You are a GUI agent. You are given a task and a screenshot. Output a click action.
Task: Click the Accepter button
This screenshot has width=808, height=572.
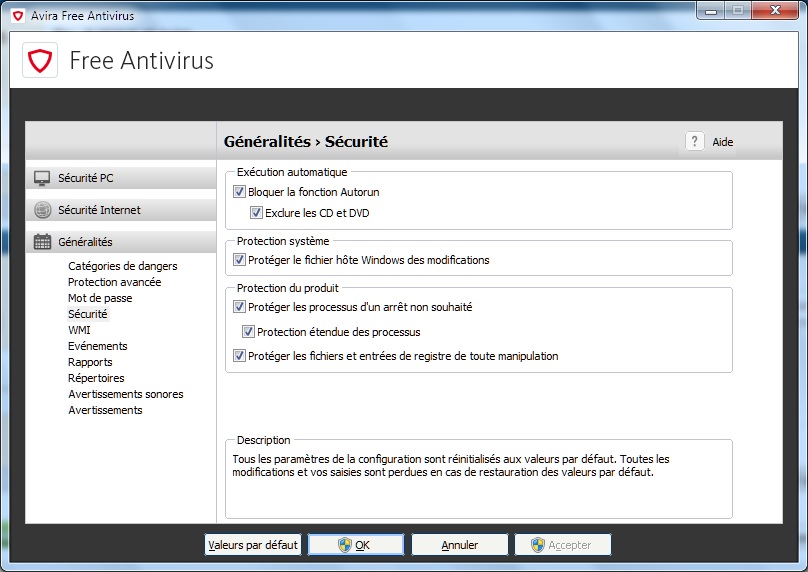click(x=563, y=545)
